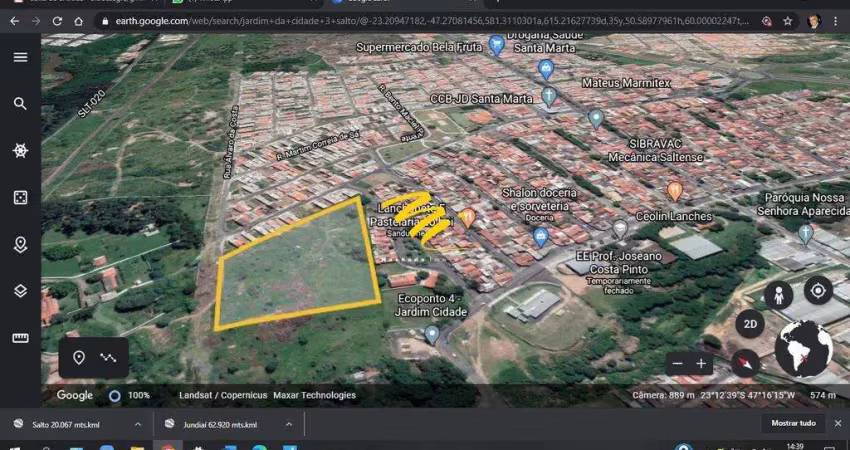Click Landsat / Copernicus attribution text
This screenshot has height=450, width=850.
[223, 395]
